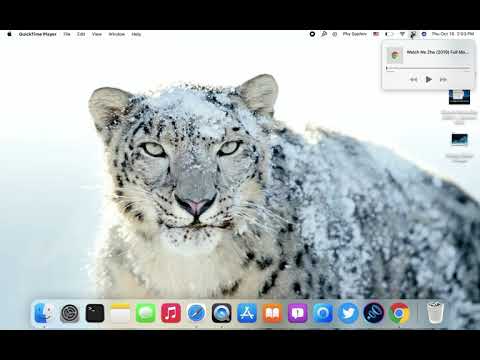Image resolution: width=480 pixels, height=360 pixels.
Task: Click the battery status icon
Action: click(389, 34)
